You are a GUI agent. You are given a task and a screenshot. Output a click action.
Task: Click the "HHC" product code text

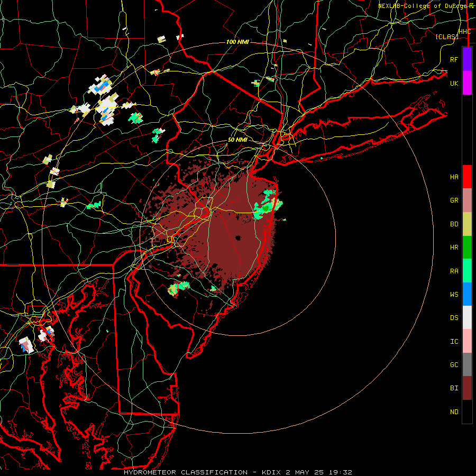point(464,32)
